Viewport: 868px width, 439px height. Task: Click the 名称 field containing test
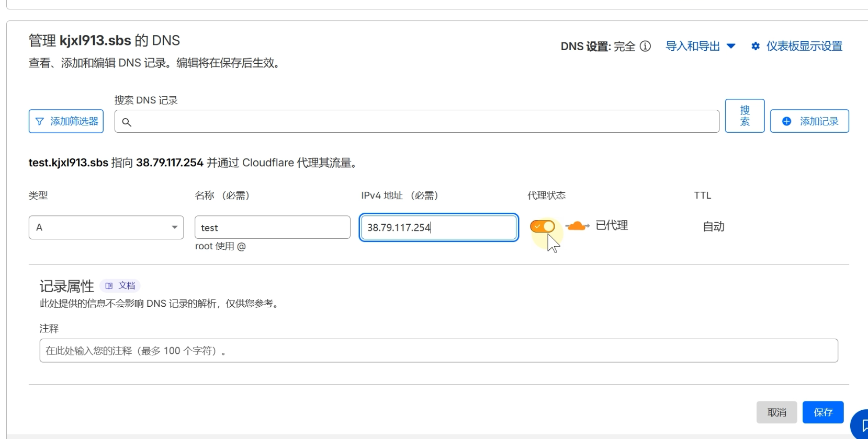click(x=272, y=227)
